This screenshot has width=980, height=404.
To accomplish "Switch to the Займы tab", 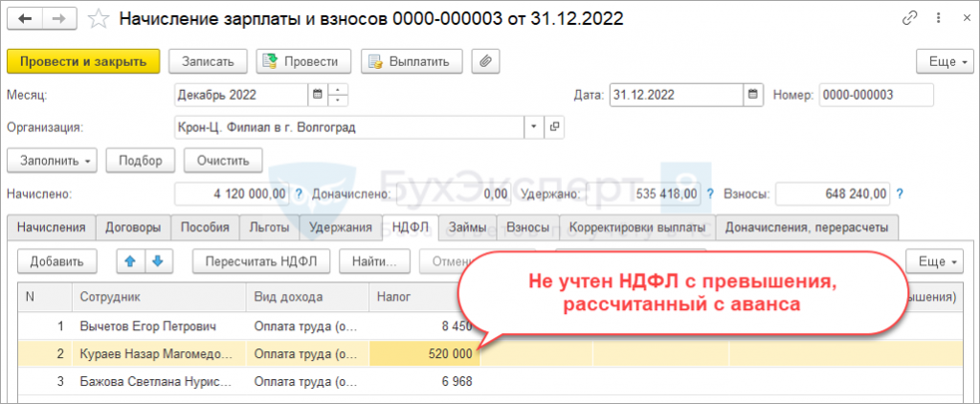I will pos(467,227).
